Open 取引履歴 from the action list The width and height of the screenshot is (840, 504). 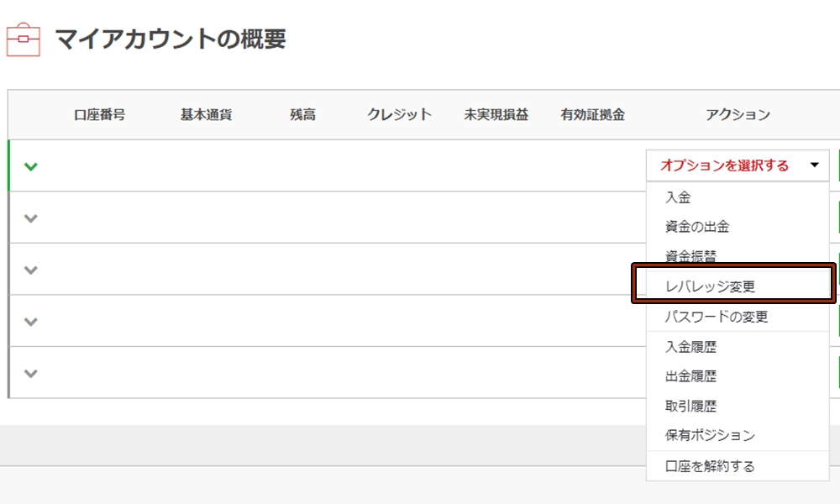(x=690, y=406)
